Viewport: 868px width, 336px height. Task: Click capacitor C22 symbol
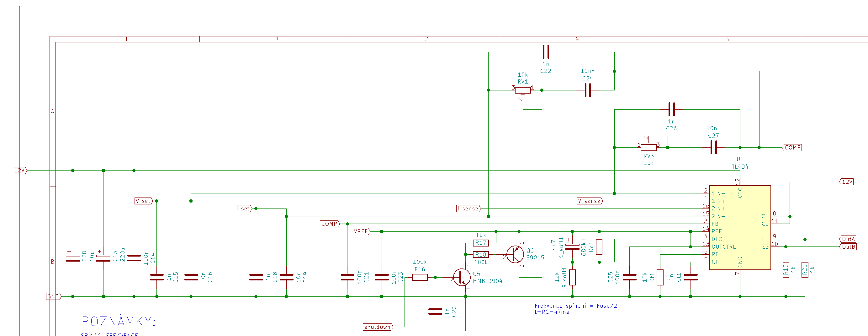[546, 52]
